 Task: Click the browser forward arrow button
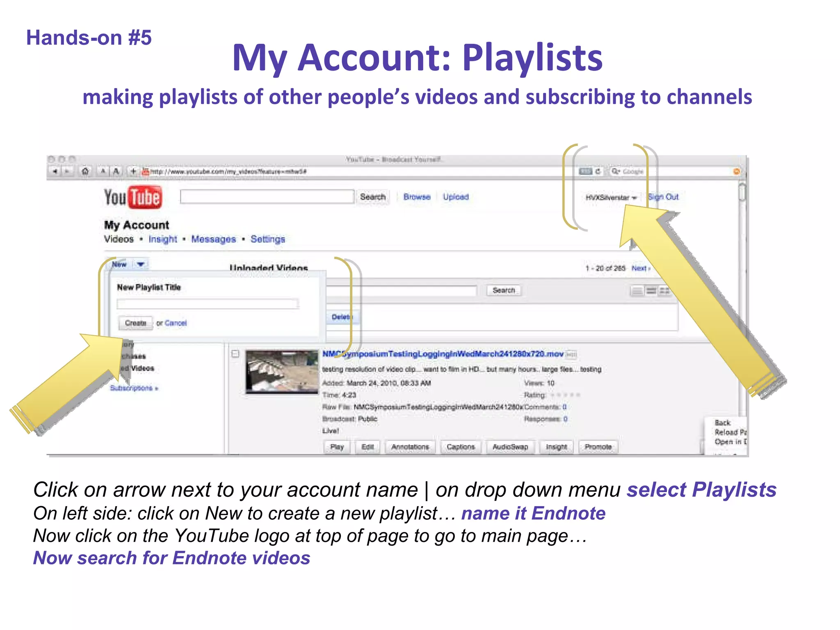(67, 171)
